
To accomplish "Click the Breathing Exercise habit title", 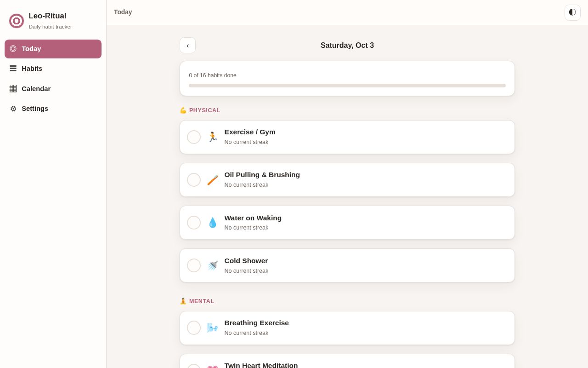I will [257, 323].
